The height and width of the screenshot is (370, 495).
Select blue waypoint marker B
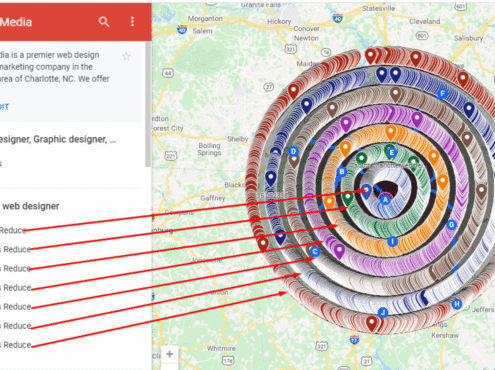pos(342,172)
